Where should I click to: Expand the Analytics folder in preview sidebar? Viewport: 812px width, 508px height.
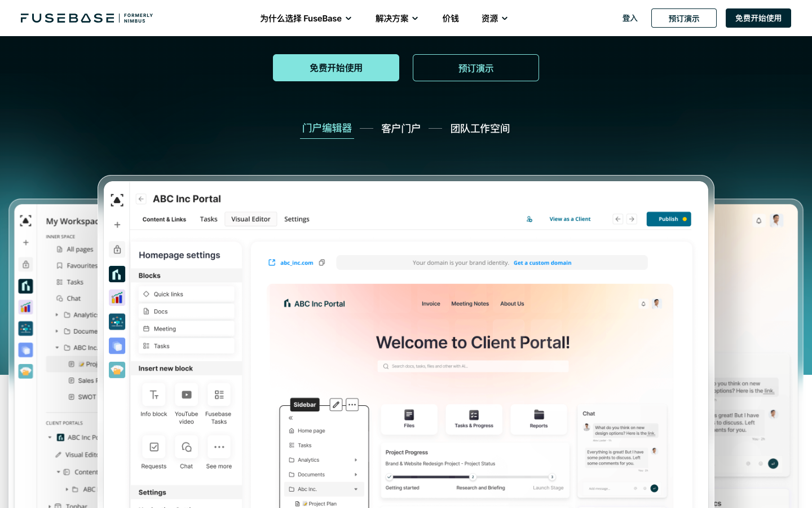pyautogui.click(x=356, y=460)
